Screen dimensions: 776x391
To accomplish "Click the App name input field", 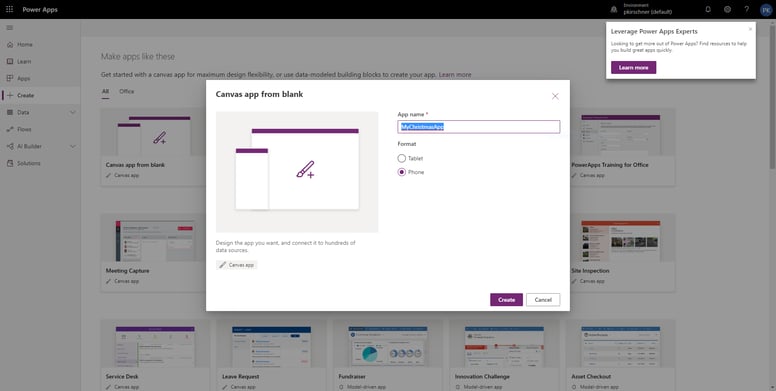I will pyautogui.click(x=479, y=127).
